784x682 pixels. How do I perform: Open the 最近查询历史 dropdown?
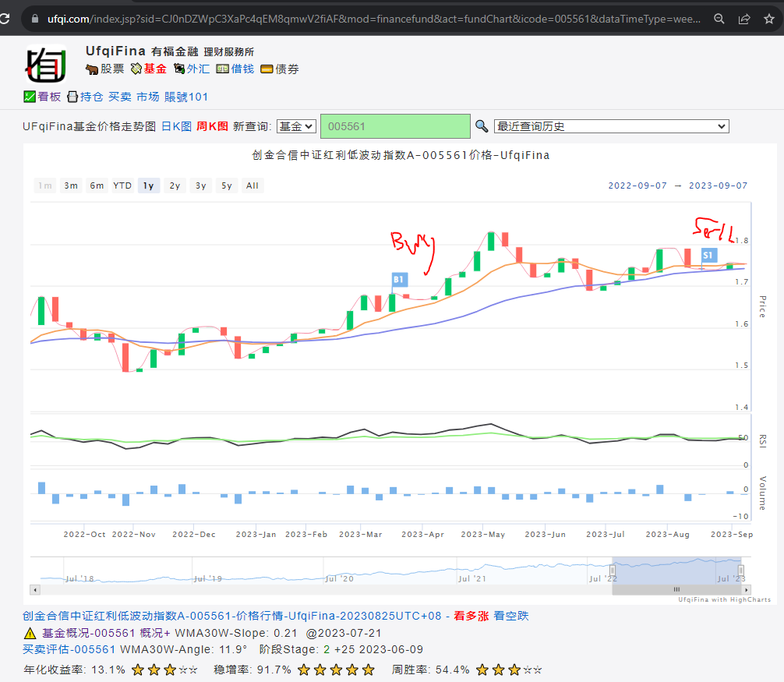coord(611,126)
